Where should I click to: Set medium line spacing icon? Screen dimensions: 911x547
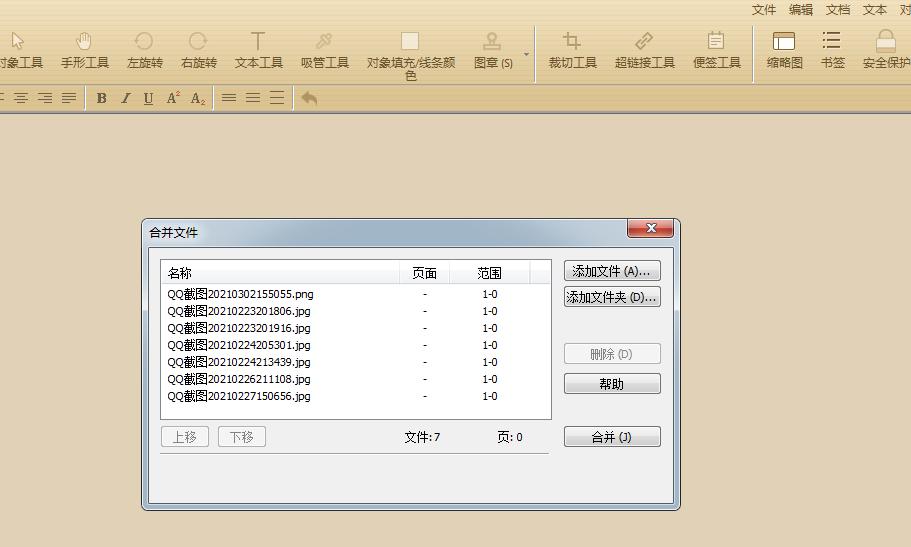(253, 98)
